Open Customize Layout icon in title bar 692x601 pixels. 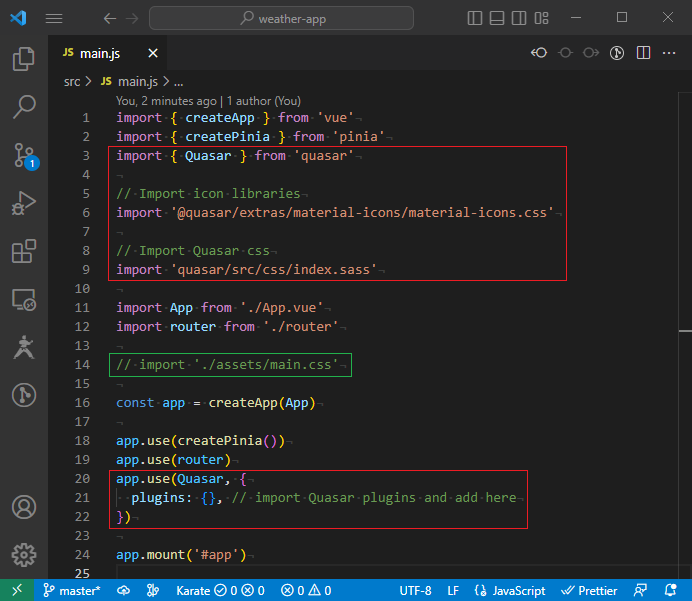pyautogui.click(x=542, y=18)
